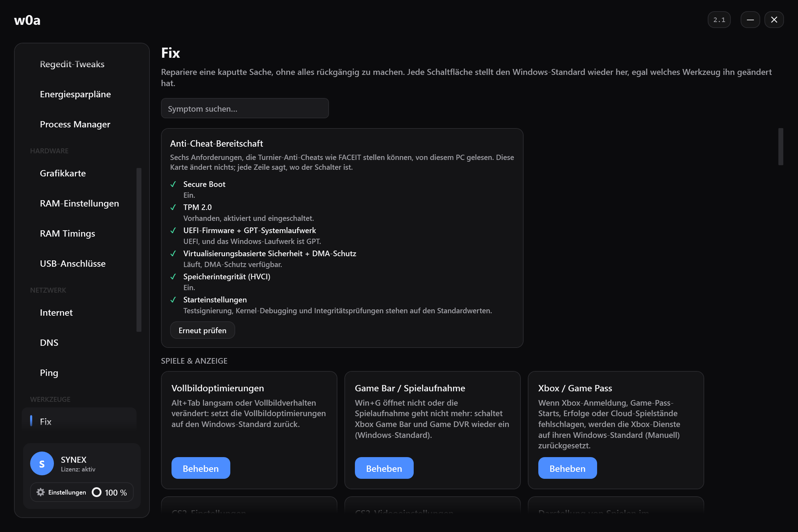
Task: Click the SYNEX avatar circle
Action: tap(42, 463)
